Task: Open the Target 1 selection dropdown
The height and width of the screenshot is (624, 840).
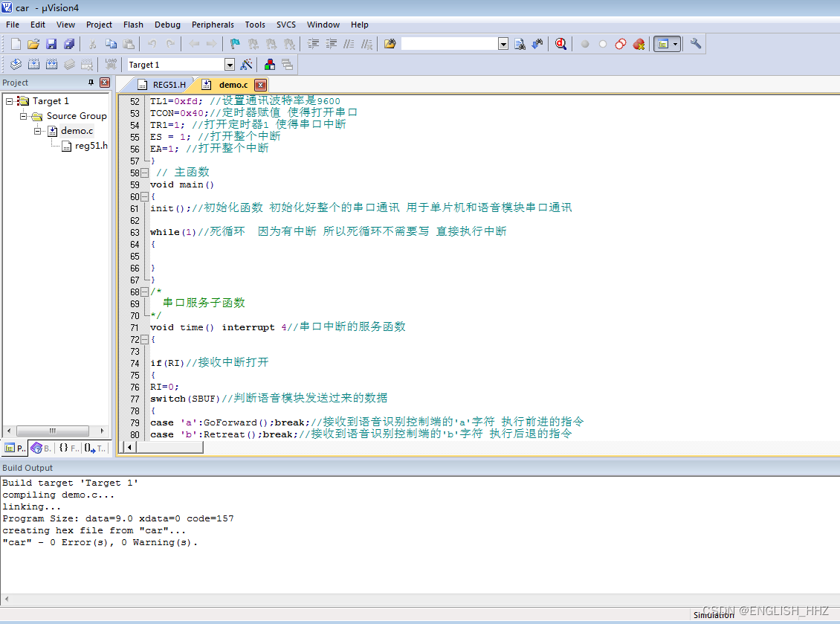Action: click(230, 65)
